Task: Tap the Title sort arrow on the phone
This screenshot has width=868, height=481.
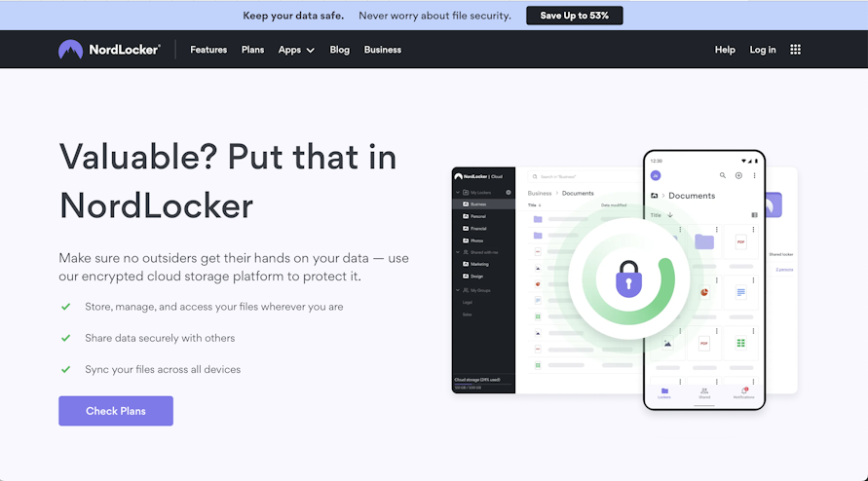Action: coord(670,215)
